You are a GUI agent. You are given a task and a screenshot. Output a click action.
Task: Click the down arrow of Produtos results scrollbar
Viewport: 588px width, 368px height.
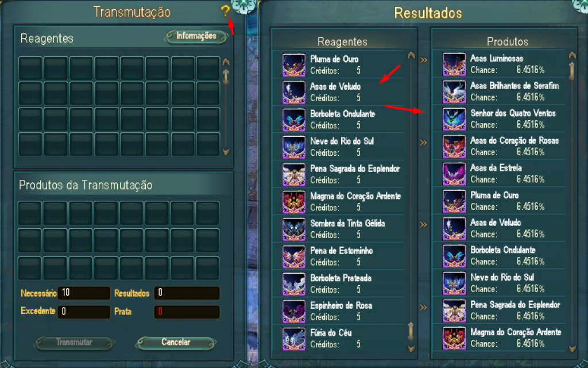(x=572, y=348)
